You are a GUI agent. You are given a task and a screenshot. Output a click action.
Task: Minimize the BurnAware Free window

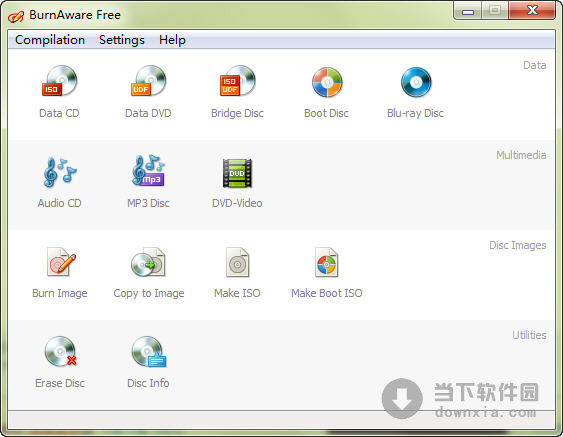467,11
